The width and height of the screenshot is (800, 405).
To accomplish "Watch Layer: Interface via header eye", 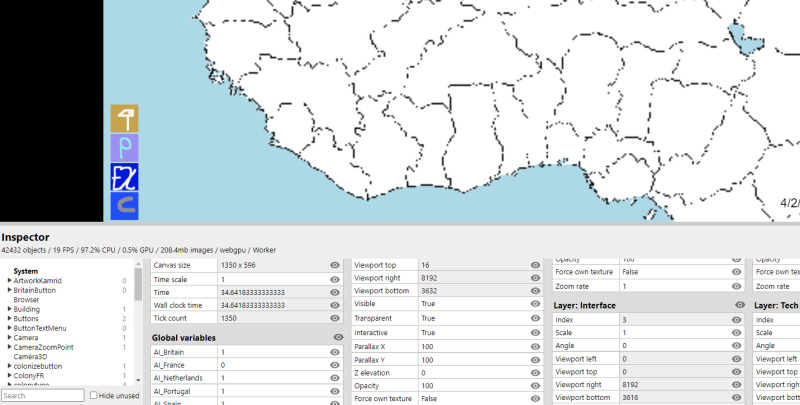I will [740, 305].
